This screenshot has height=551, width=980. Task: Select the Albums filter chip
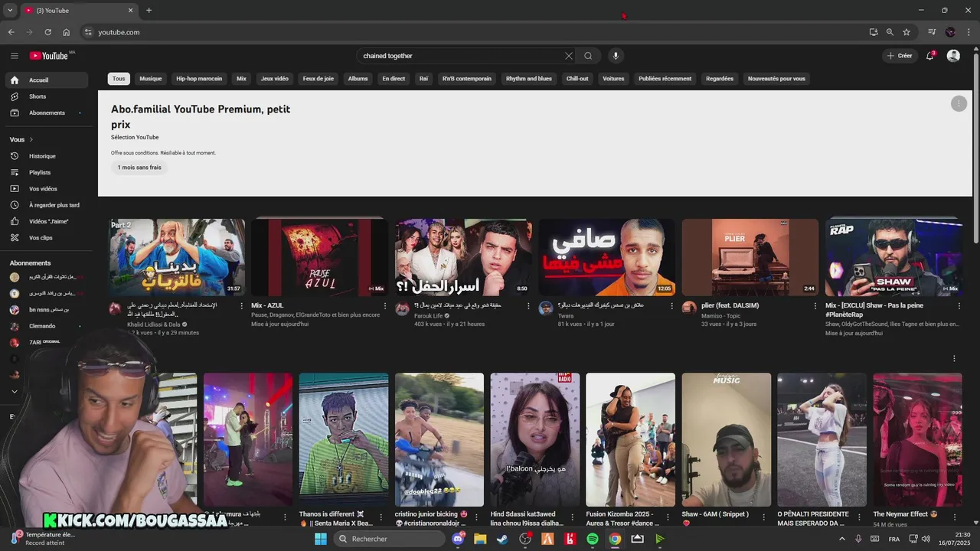click(x=358, y=79)
